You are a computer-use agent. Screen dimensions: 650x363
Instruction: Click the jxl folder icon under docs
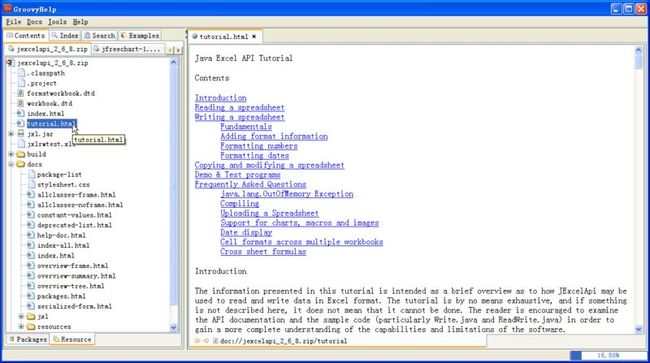click(x=31, y=316)
